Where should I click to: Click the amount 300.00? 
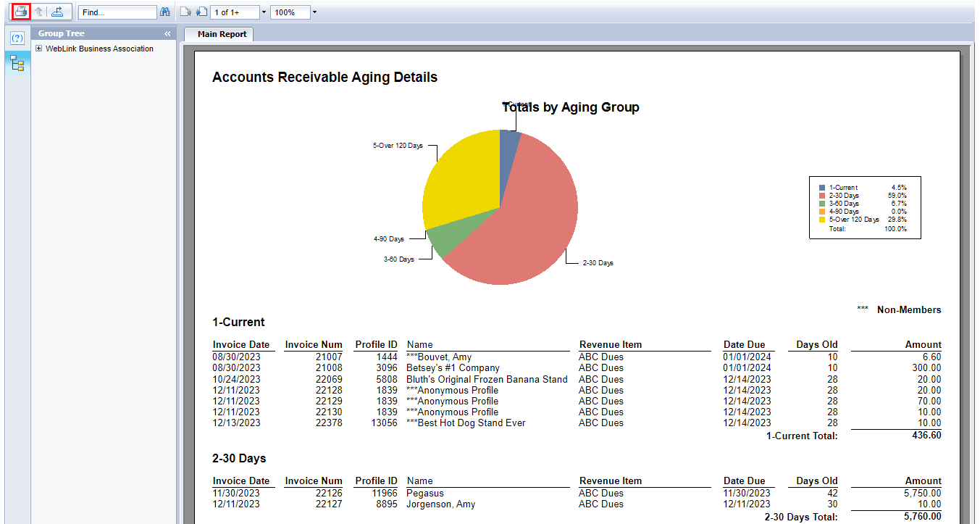[x=926, y=367]
